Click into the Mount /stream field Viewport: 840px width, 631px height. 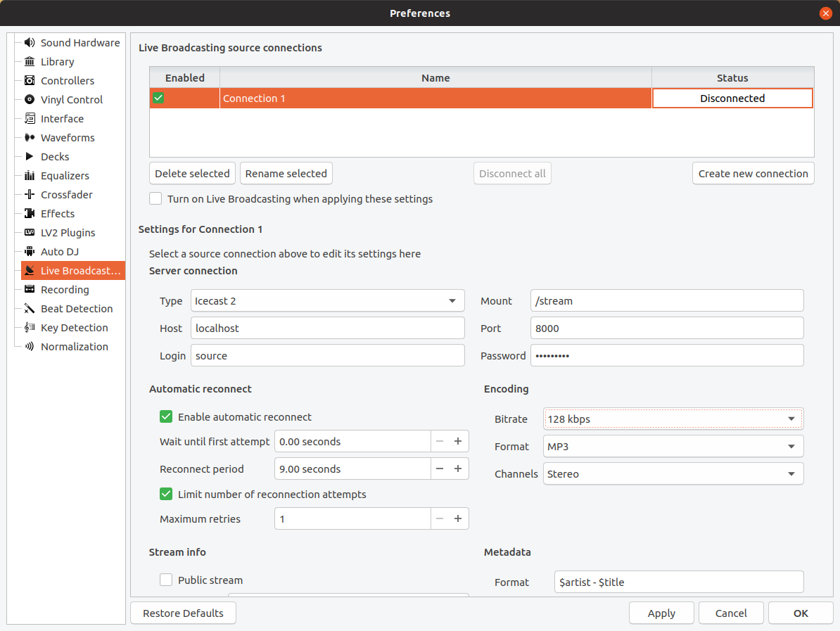[667, 300]
